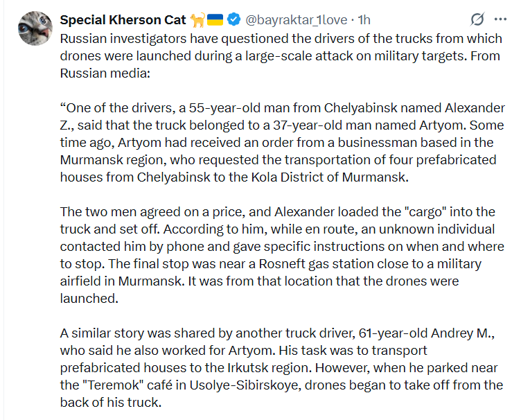This screenshot has width=521, height=420.
Task: Click the cat emoji beside the display name
Action: tap(197, 20)
